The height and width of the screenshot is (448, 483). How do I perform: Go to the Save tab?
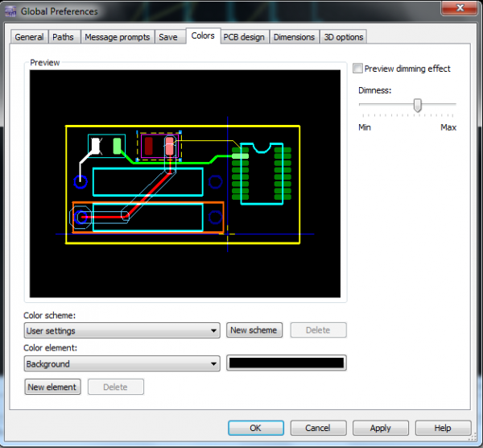pyautogui.click(x=168, y=37)
